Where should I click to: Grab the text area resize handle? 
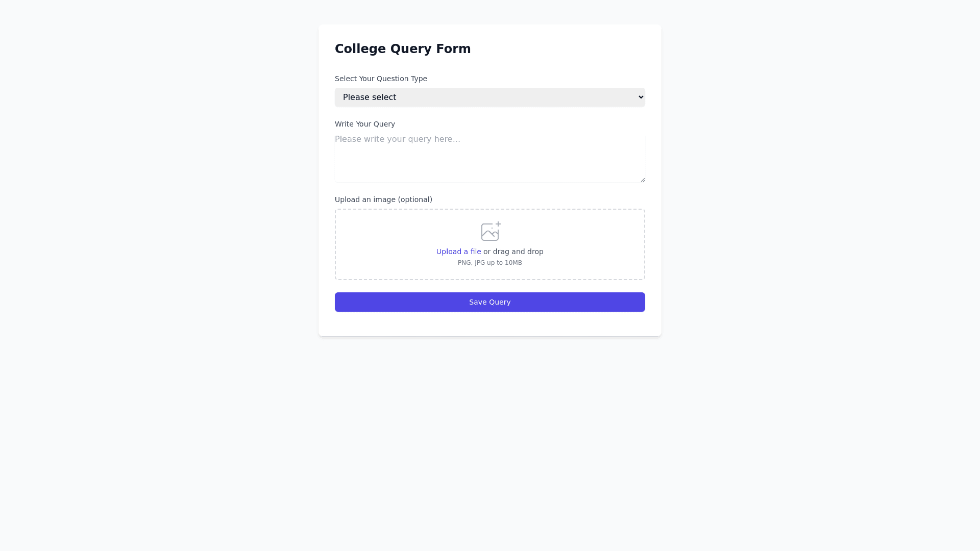click(643, 180)
